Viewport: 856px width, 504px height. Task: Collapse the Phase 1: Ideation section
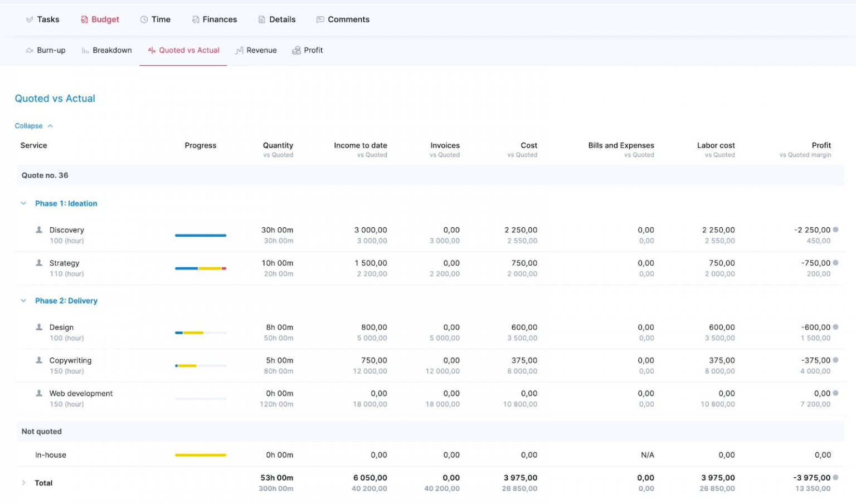23,203
